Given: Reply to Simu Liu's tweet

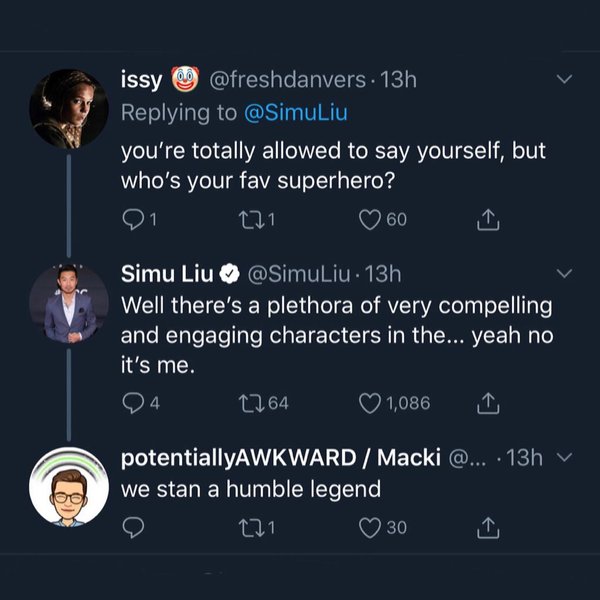Looking at the screenshot, I should (133, 403).
